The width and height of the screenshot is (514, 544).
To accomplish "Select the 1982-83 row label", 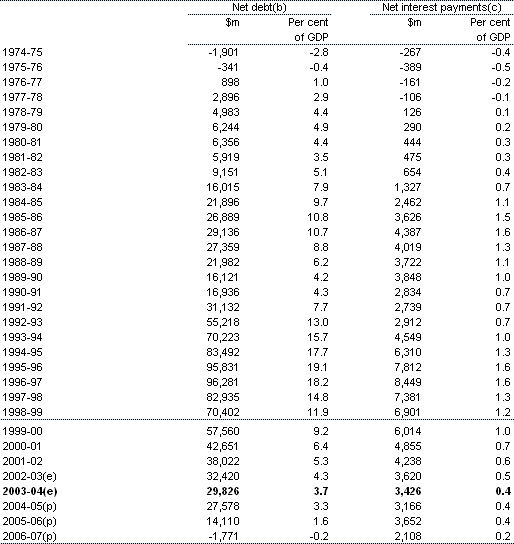I will tap(22, 172).
